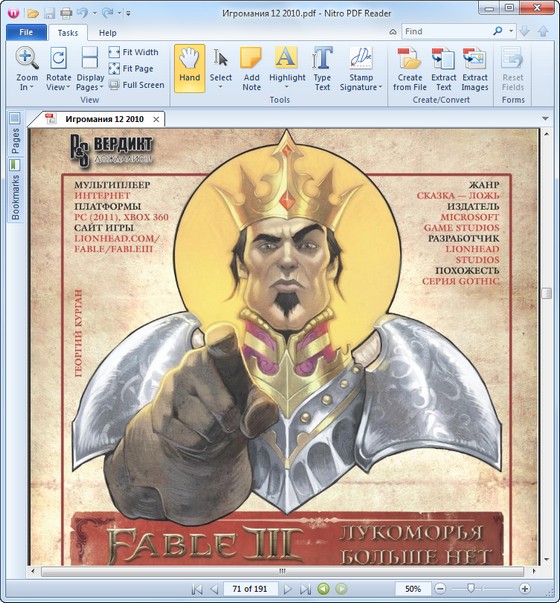Image resolution: width=560 pixels, height=603 pixels.
Task: Open the Highlight tool dropdown arrow
Action: click(x=287, y=87)
